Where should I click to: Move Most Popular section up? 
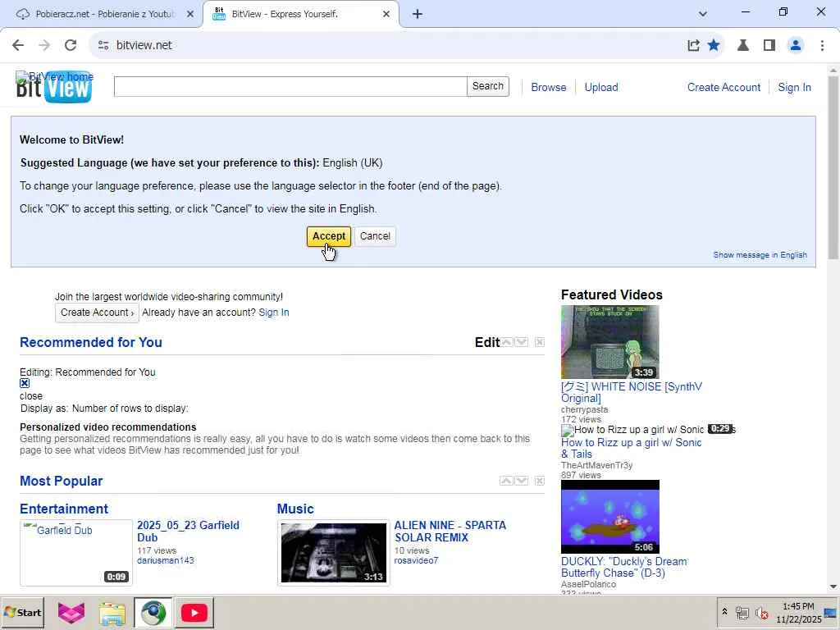click(506, 481)
